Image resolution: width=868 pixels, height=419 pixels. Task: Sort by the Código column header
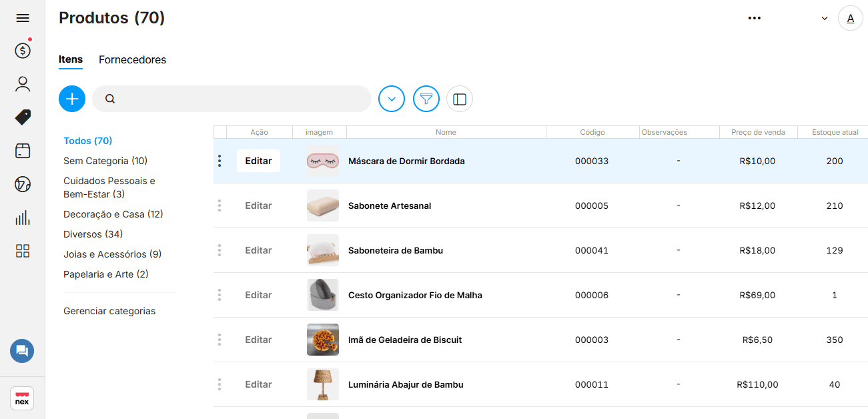click(x=592, y=132)
